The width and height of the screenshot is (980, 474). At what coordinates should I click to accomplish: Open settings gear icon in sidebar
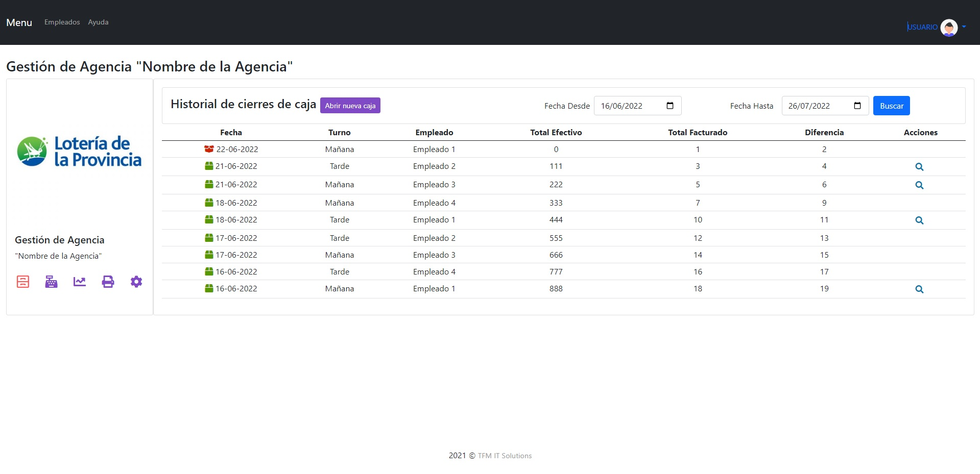click(x=136, y=282)
